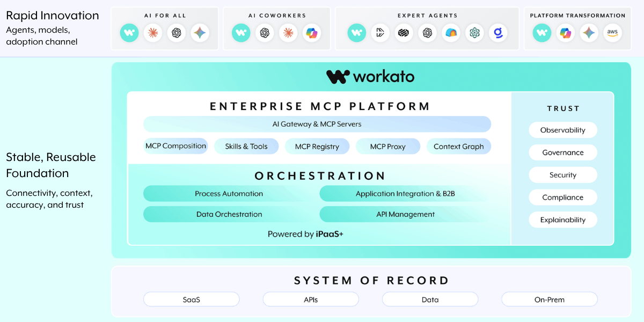Select the MCP Composition pill
The height and width of the screenshot is (322, 644).
[175, 146]
